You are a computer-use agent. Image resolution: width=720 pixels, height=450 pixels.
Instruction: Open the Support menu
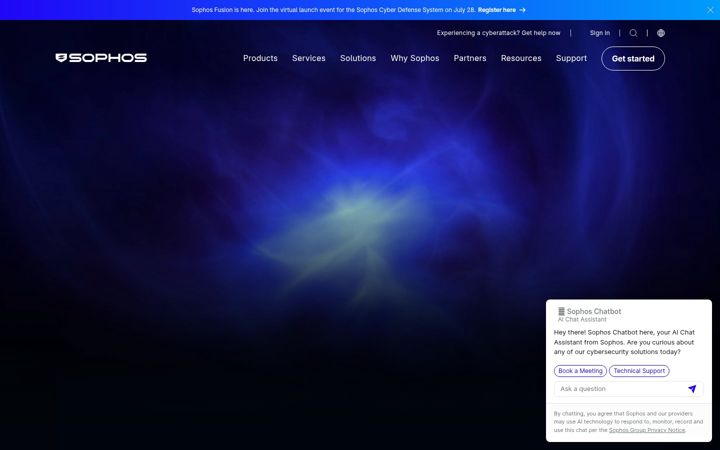coord(571,58)
